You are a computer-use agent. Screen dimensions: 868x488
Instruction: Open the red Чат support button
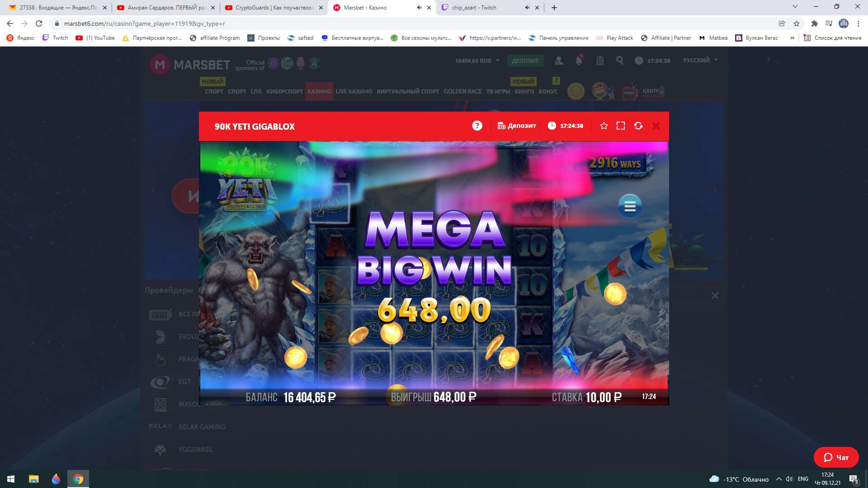pyautogui.click(x=836, y=457)
